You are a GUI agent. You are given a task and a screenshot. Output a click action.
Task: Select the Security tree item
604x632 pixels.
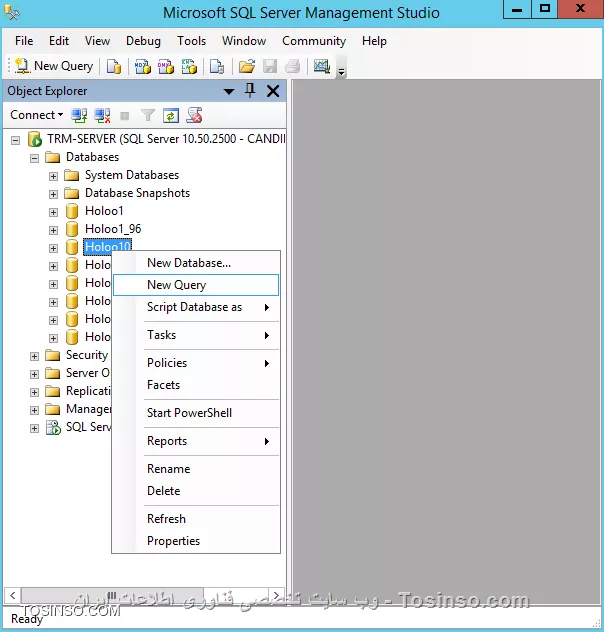pyautogui.click(x=87, y=355)
